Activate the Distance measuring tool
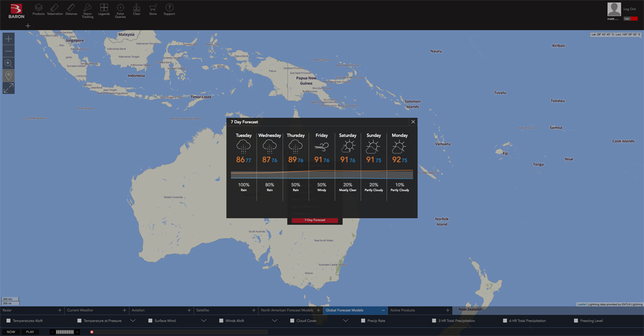The image size is (644, 336). (71, 9)
